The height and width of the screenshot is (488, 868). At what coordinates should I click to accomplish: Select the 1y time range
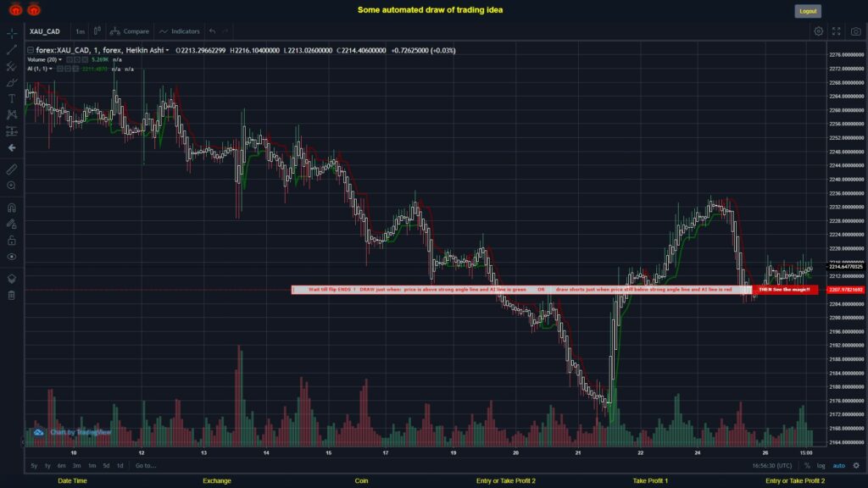(47, 466)
